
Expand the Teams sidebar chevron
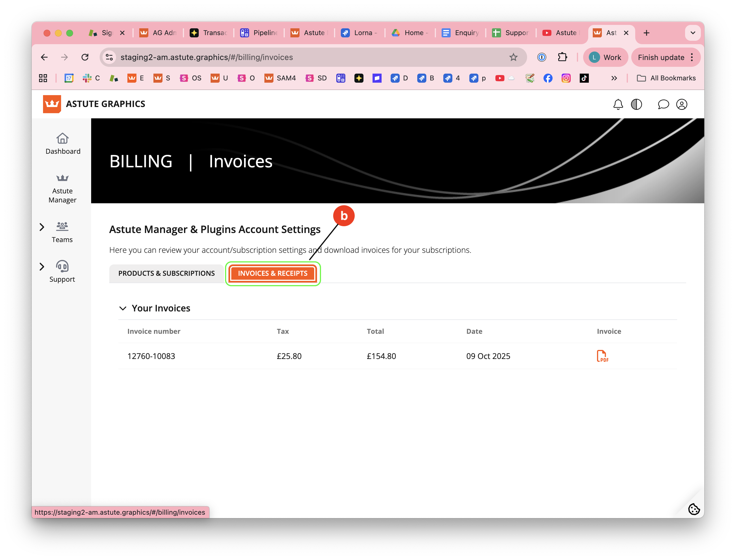pos(42,227)
